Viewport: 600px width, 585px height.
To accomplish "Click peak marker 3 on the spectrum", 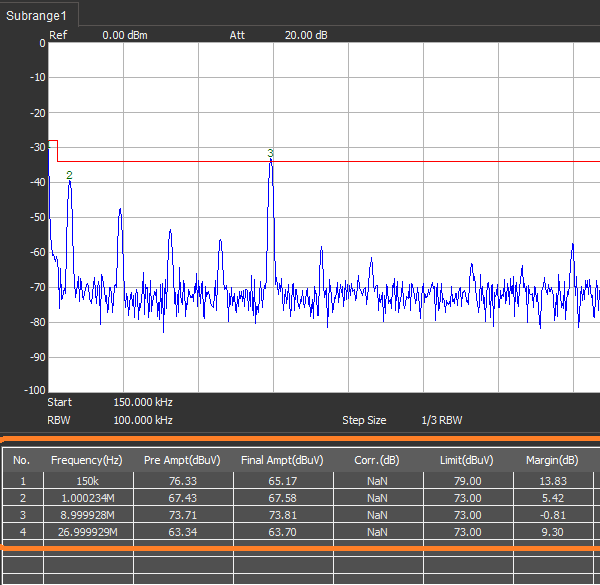I will [x=270, y=153].
